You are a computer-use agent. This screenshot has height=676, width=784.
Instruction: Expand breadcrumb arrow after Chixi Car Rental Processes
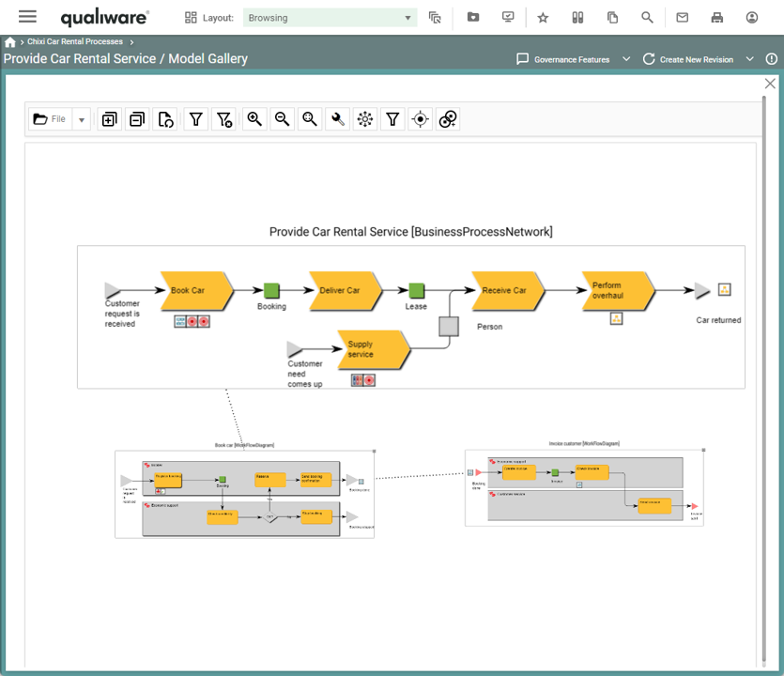[131, 42]
